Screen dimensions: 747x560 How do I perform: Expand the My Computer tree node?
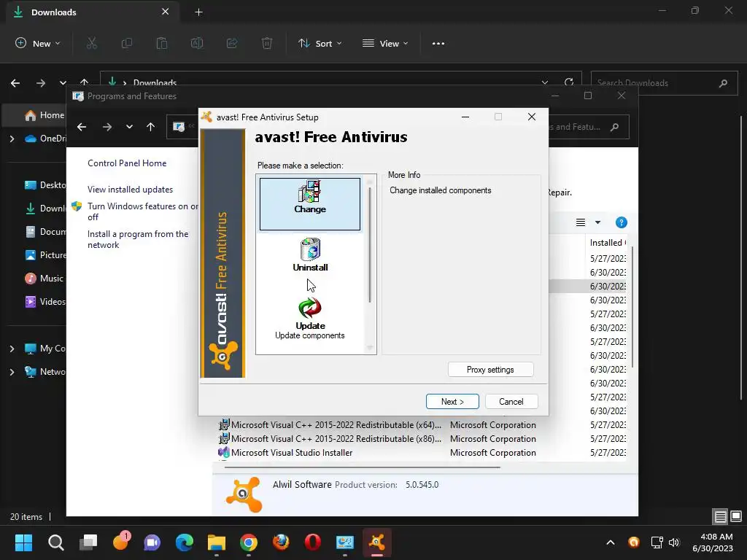tap(12, 349)
